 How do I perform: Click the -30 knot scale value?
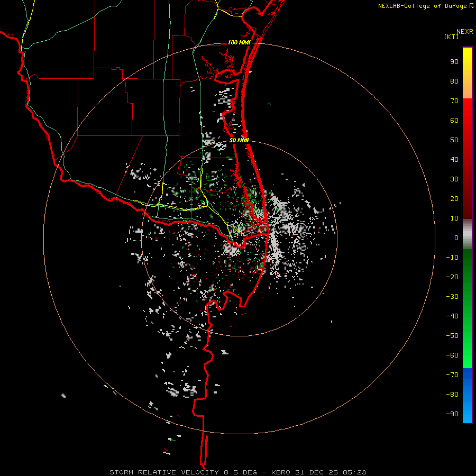tap(452, 297)
